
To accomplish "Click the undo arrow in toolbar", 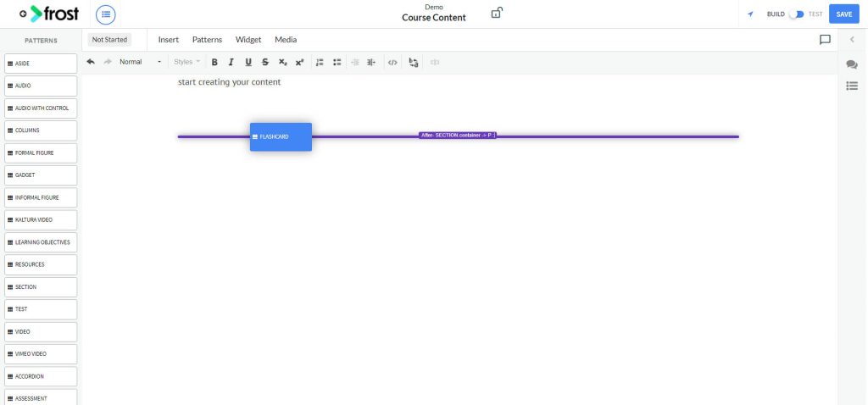I will click(x=91, y=62).
